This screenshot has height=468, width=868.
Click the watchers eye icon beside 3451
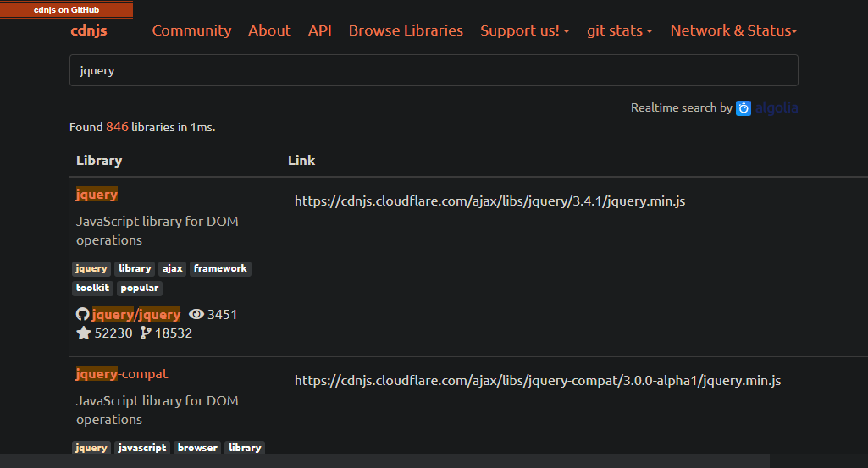click(x=196, y=314)
